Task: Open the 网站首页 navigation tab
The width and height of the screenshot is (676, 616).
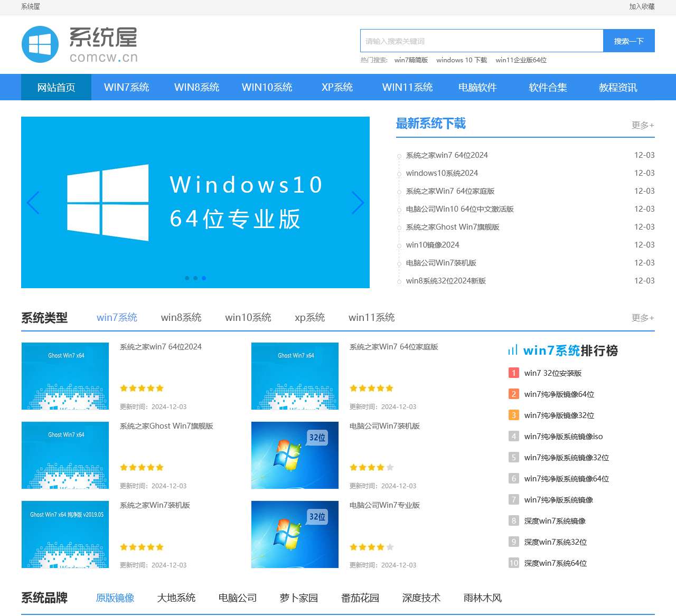Action: [56, 87]
